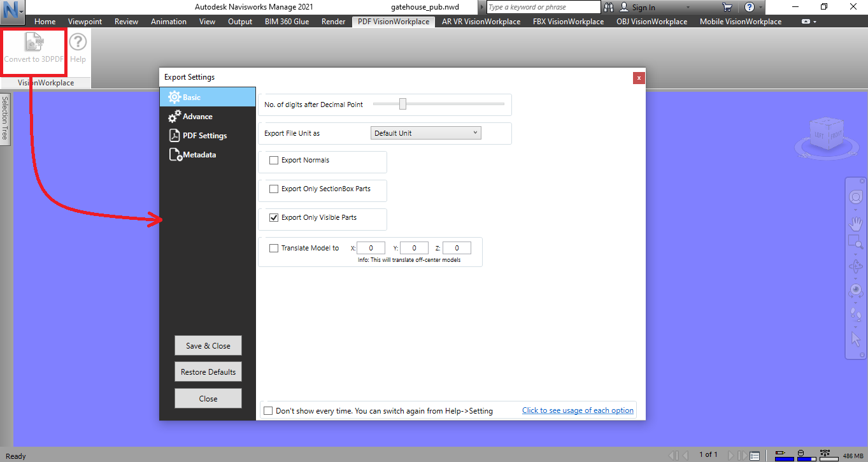The image size is (868, 462).
Task: Select the Pan hand tool
Action: point(856,224)
